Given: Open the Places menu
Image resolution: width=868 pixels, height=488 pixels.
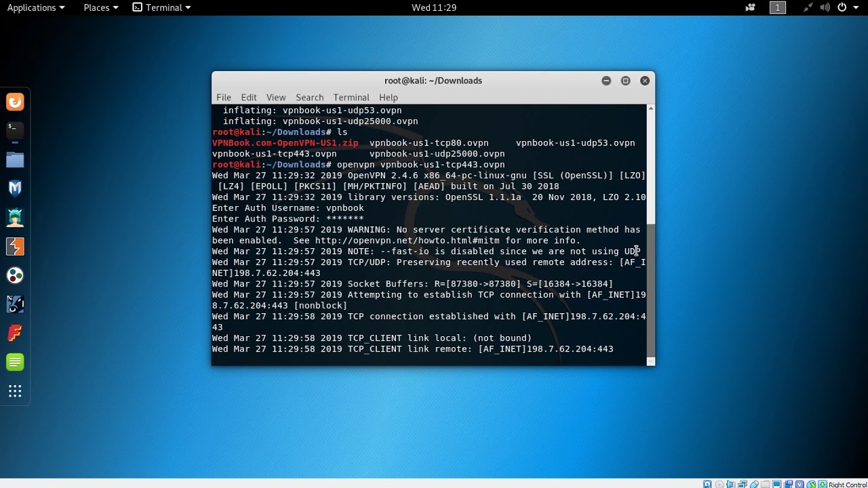Looking at the screenshot, I should point(101,7).
